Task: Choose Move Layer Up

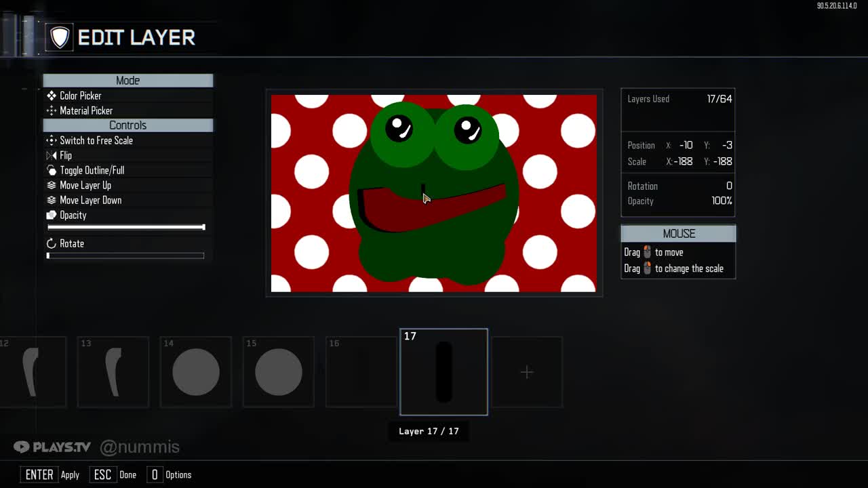Action: [128, 185]
